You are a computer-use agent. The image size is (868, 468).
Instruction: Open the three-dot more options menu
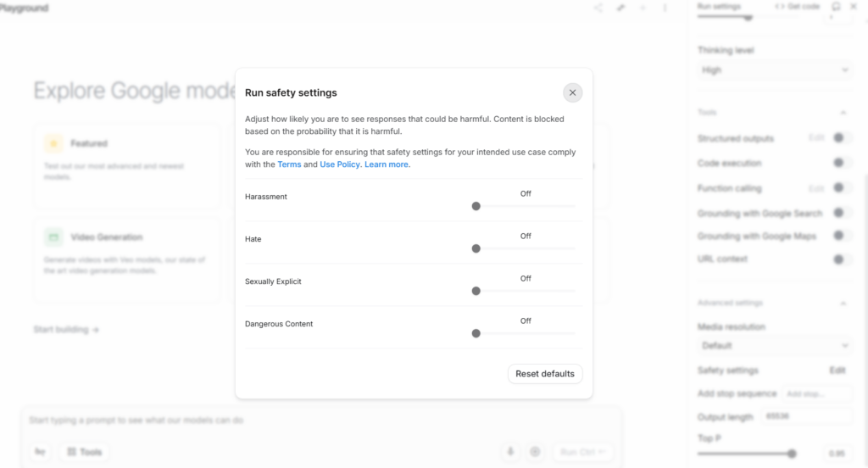tap(665, 8)
